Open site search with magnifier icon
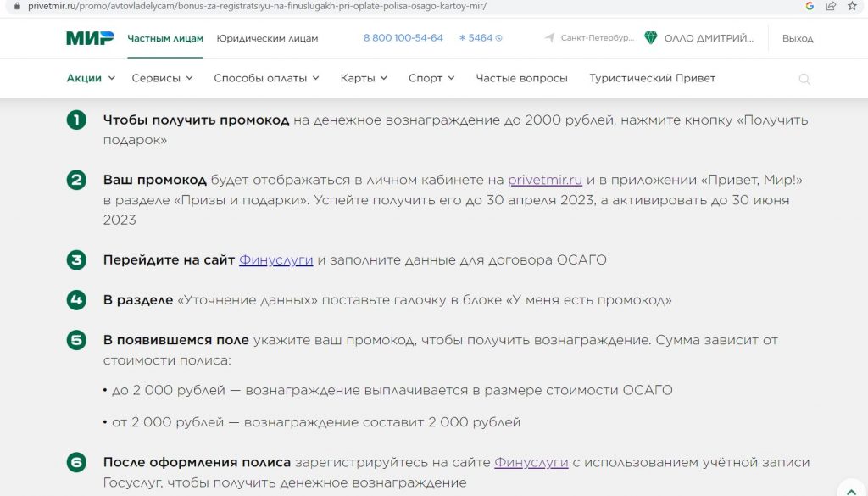This screenshot has height=496, width=868. coord(804,79)
